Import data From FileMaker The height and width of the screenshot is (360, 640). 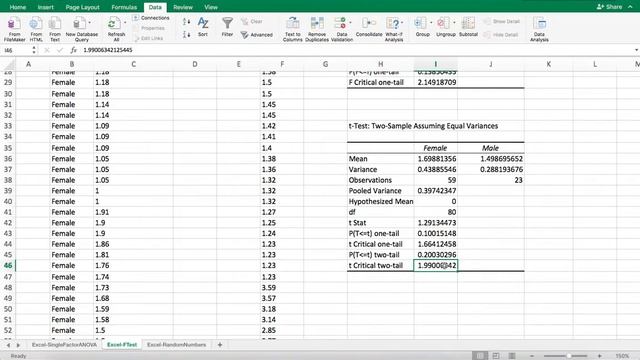(14, 29)
